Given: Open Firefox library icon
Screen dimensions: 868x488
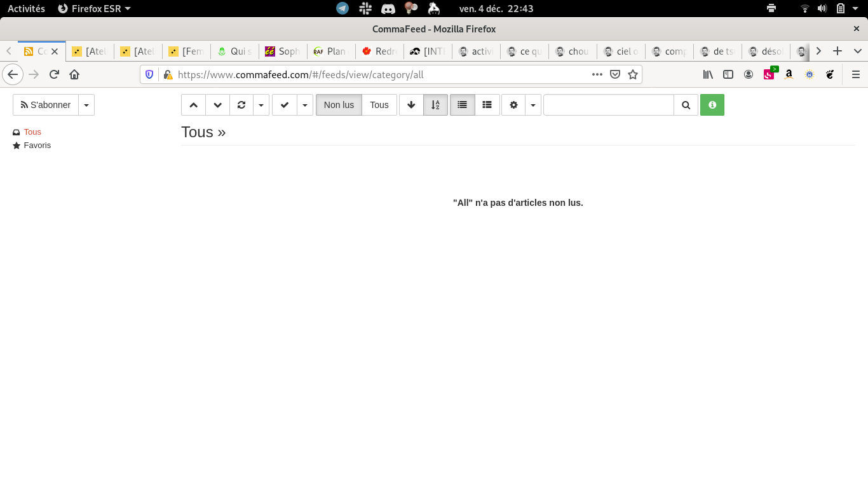Looking at the screenshot, I should point(708,74).
